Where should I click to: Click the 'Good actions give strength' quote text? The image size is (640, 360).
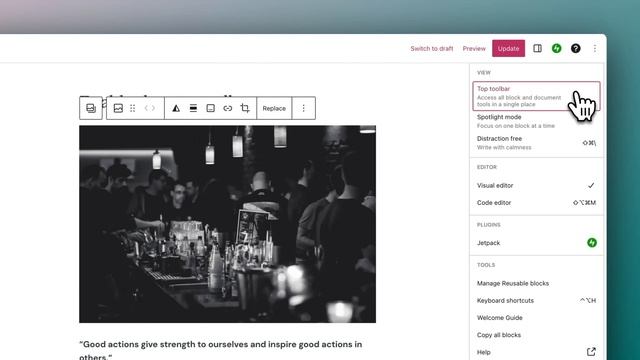point(221,350)
